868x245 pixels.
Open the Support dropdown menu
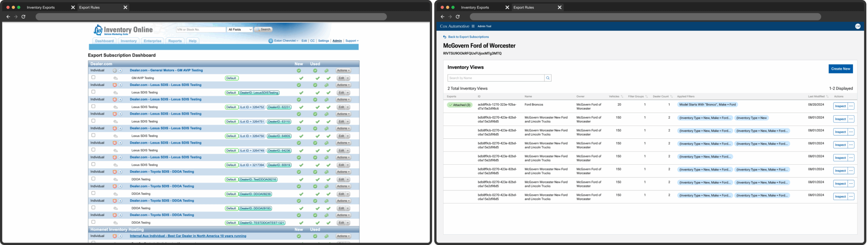[x=352, y=41]
